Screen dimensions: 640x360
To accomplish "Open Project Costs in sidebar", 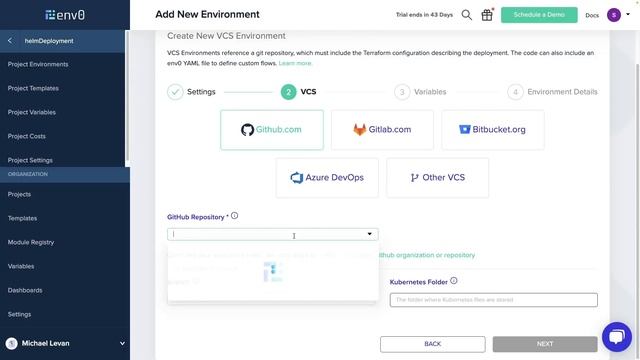I will coord(27,136).
